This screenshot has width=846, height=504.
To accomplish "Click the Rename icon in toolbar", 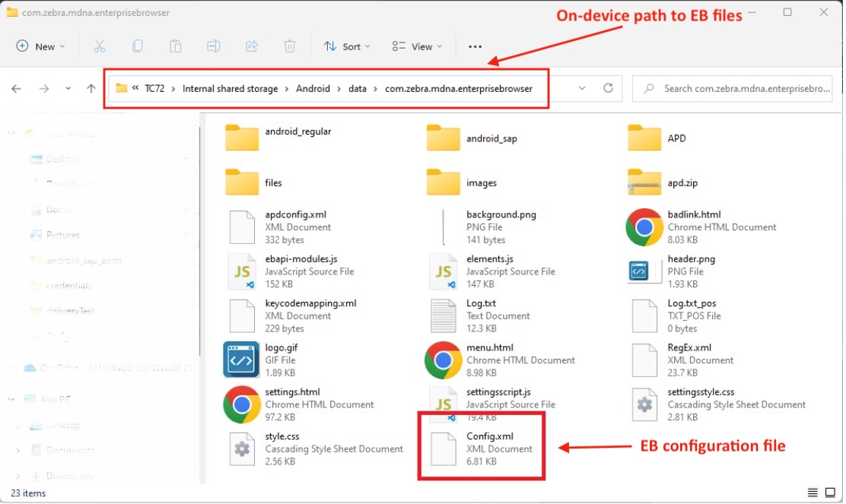I will pyautogui.click(x=214, y=46).
